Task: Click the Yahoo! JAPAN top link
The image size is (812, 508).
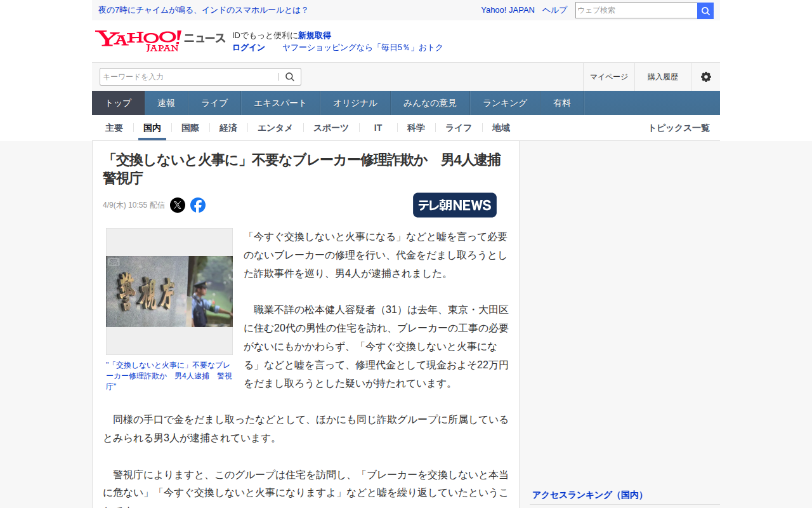Action: (507, 10)
